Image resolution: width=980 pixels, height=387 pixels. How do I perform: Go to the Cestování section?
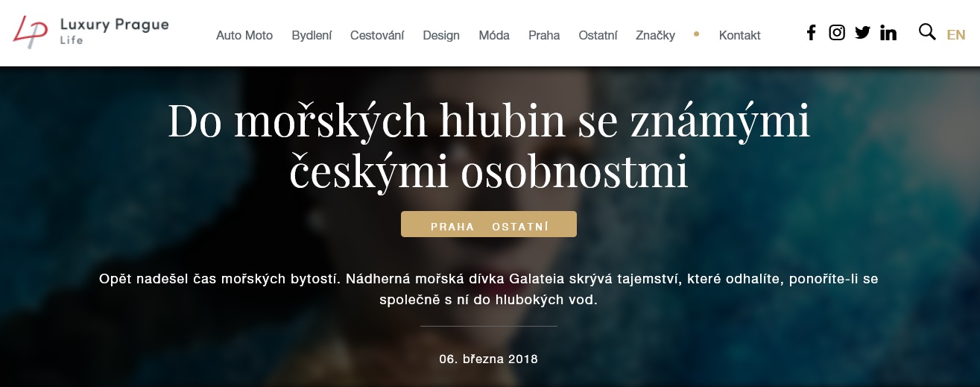[x=377, y=35]
